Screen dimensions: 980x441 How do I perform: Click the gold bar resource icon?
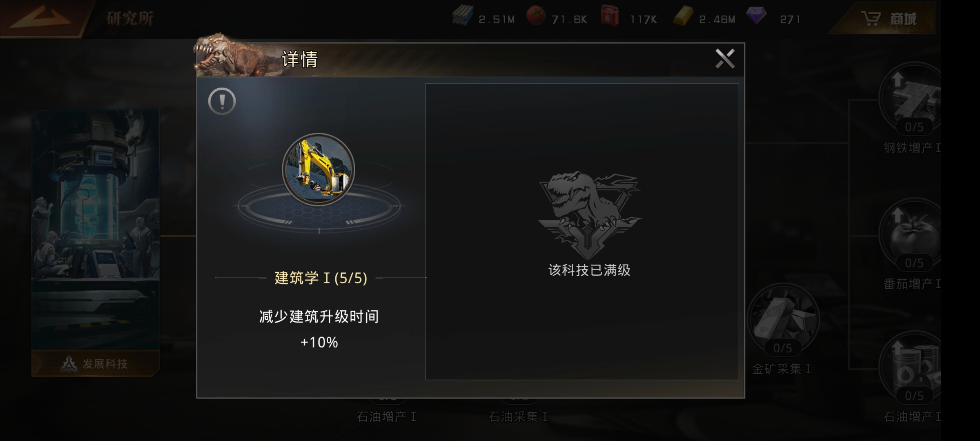pos(683,16)
